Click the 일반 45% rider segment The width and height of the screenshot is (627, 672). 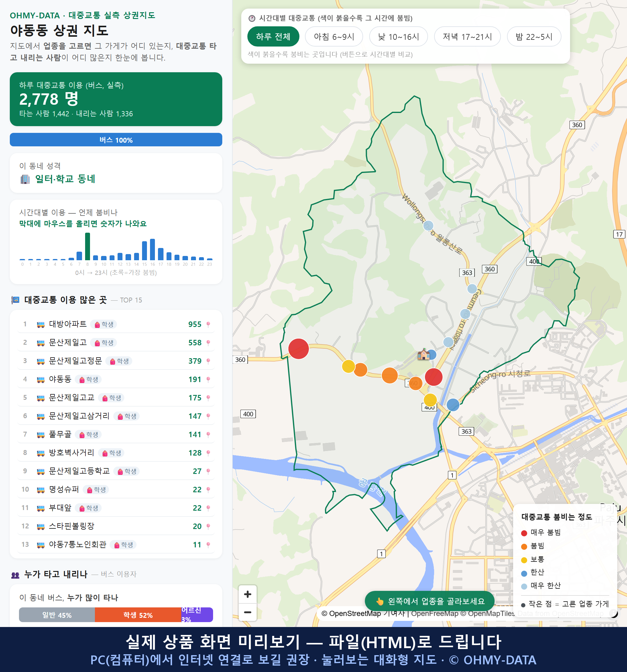coord(57,615)
